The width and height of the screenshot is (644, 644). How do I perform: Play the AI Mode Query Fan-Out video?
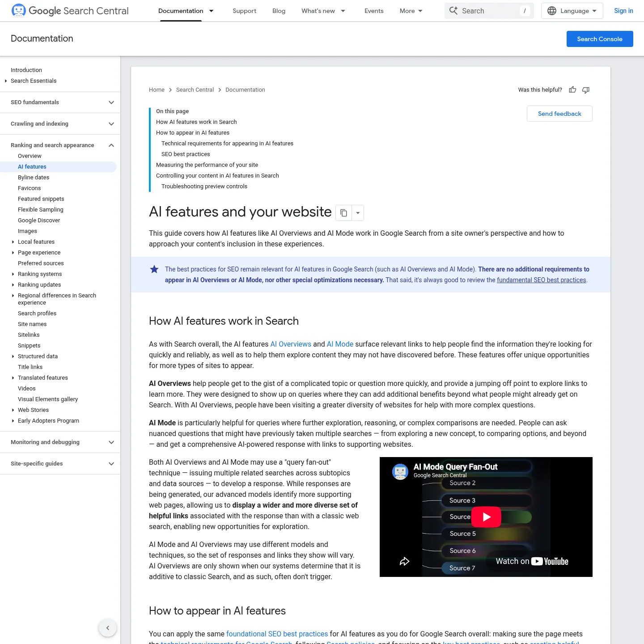[486, 517]
